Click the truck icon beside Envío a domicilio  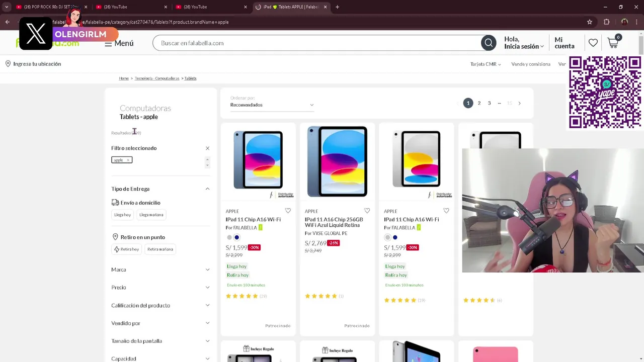tap(115, 203)
